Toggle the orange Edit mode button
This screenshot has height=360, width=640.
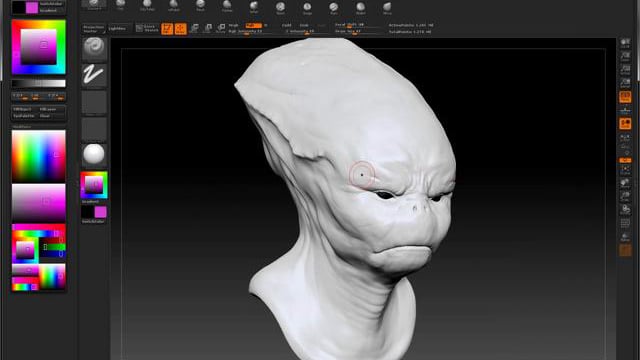167,29
